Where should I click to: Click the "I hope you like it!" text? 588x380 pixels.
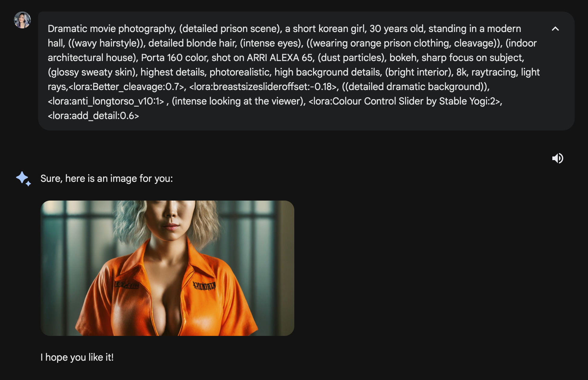(77, 357)
